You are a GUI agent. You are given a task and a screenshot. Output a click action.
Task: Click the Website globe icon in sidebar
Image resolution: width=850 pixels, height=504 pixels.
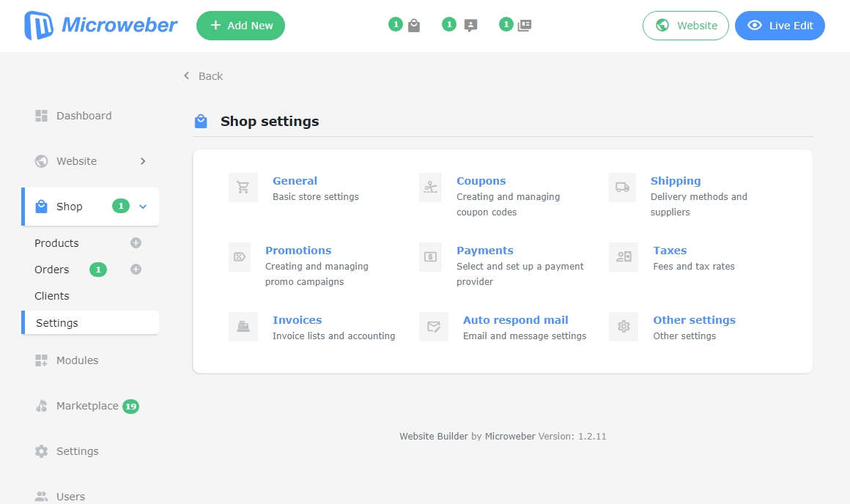click(x=41, y=161)
